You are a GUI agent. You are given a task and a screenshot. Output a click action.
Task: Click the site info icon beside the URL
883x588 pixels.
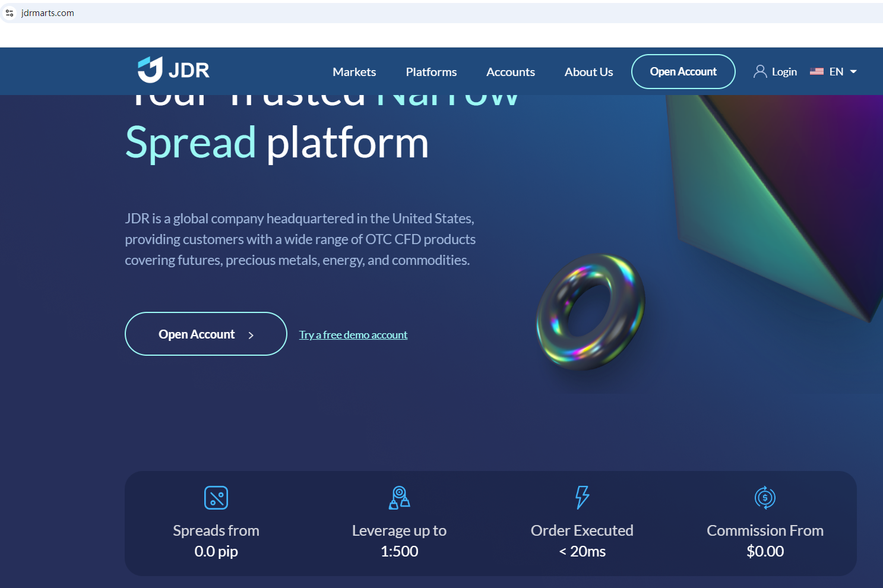coord(10,13)
